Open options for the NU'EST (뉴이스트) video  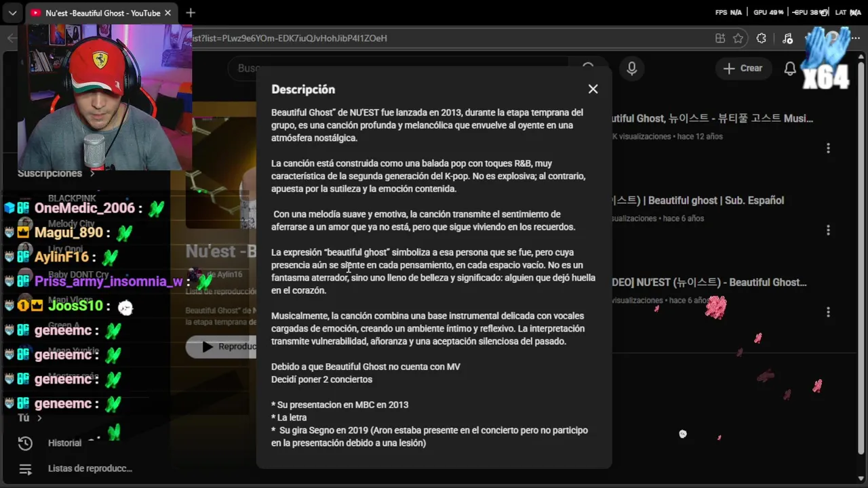(828, 312)
